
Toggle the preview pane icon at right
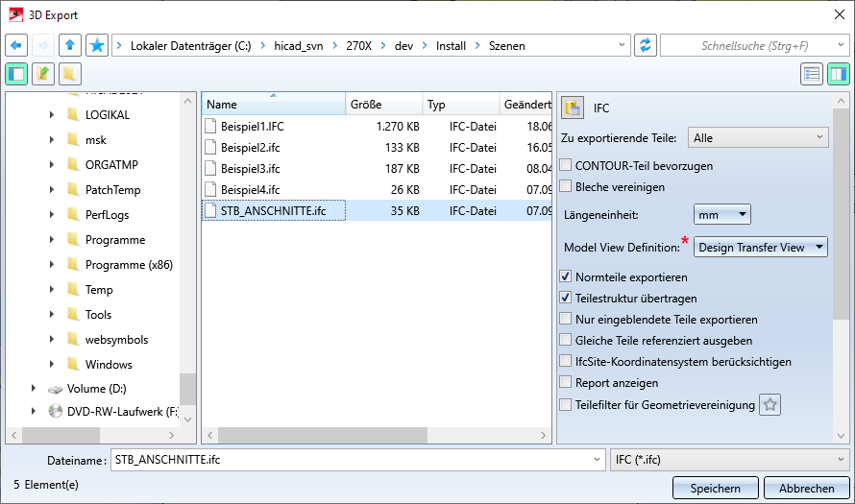pos(838,74)
